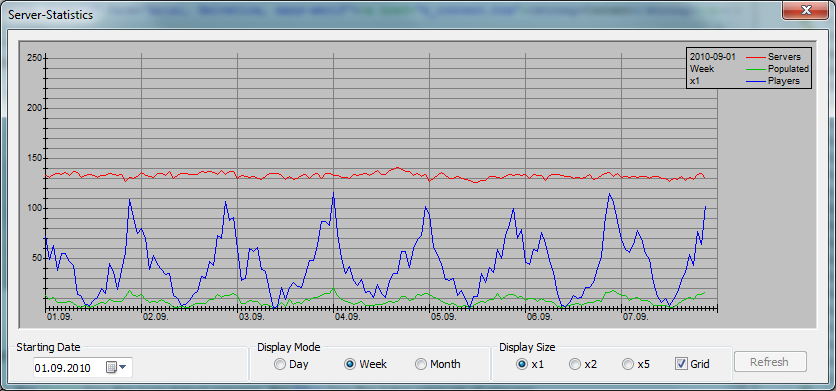
Task: Click the 05.09. axis date label
Action: [444, 317]
